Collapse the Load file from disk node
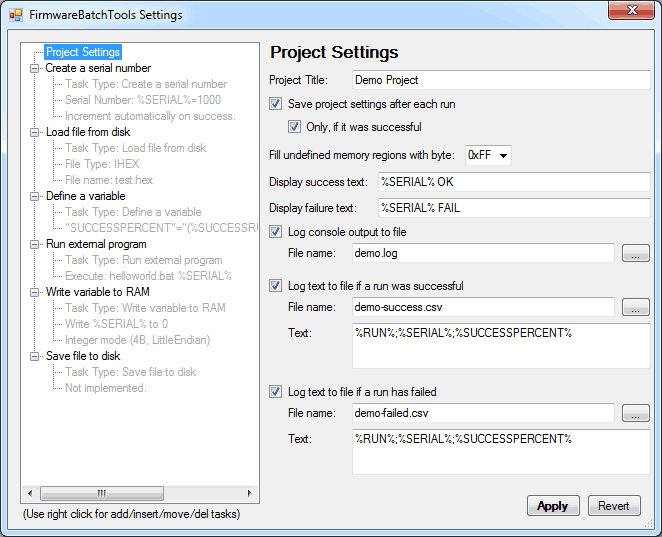Viewport: 662px width, 537px height. pyautogui.click(x=35, y=132)
